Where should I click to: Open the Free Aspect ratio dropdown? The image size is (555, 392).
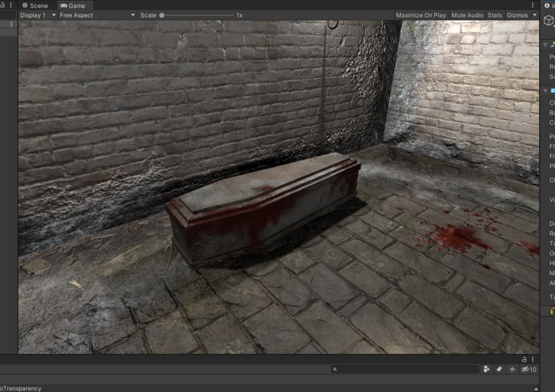point(97,15)
